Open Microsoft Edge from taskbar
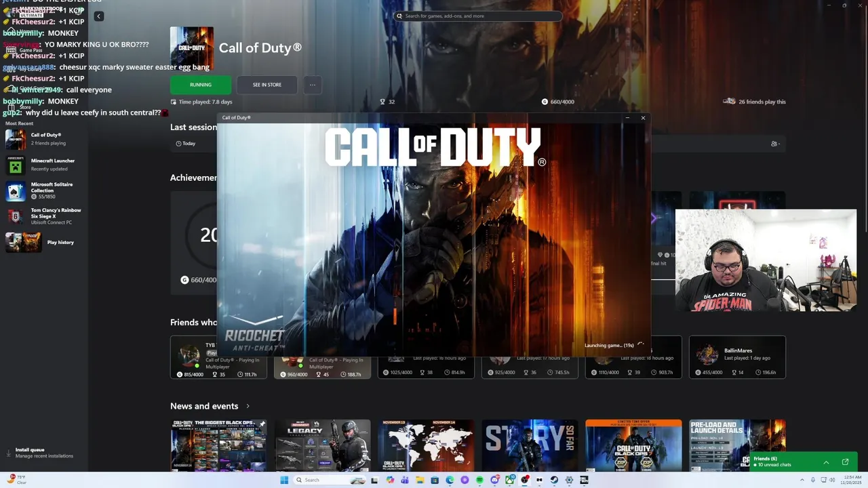The height and width of the screenshot is (488, 868). (x=450, y=480)
